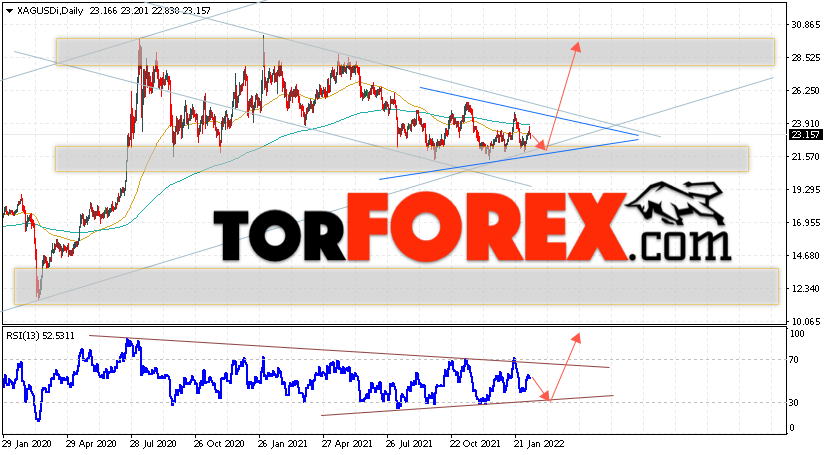Viewport: 827px width, 455px height.
Task: Click price scale value 28.525
Action: click(805, 57)
